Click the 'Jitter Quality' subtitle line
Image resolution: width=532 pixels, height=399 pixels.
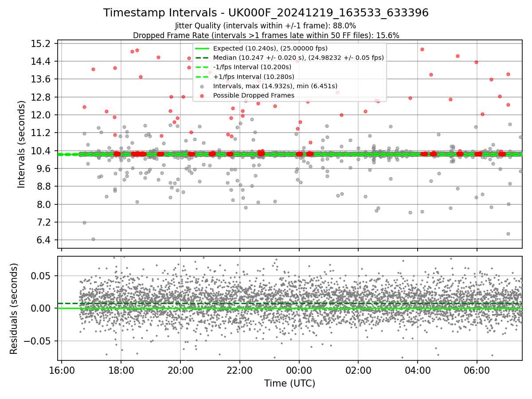pyautogui.click(x=266, y=26)
